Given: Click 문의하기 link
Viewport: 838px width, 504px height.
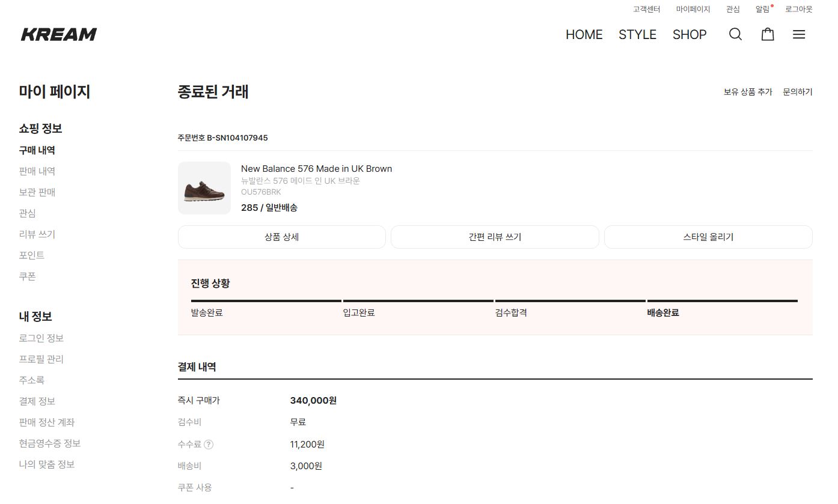Looking at the screenshot, I should tap(797, 92).
